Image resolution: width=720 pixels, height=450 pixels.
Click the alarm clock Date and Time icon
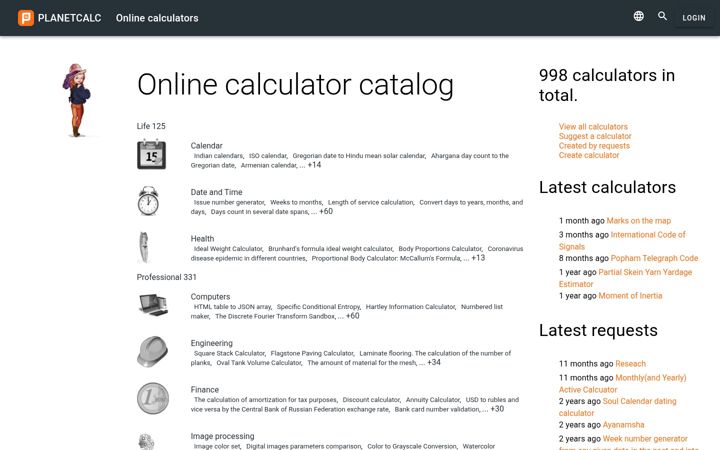click(x=148, y=201)
